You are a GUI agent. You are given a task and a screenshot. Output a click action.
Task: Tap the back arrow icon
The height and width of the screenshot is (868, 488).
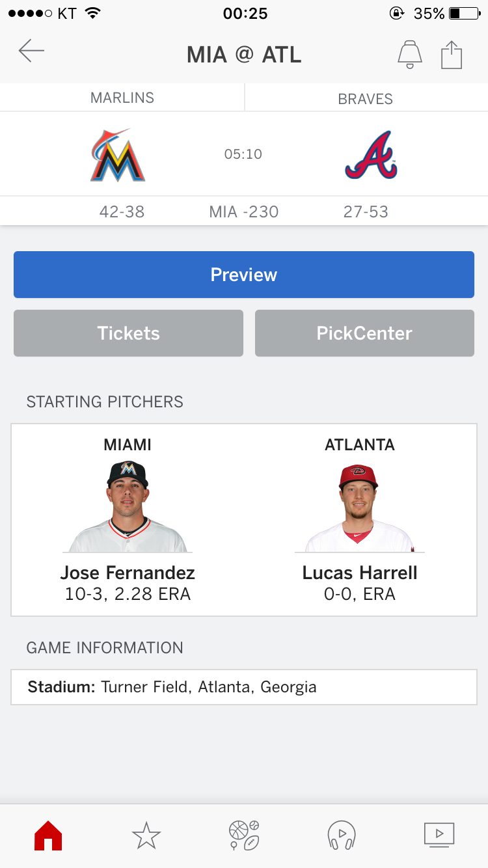(31, 51)
